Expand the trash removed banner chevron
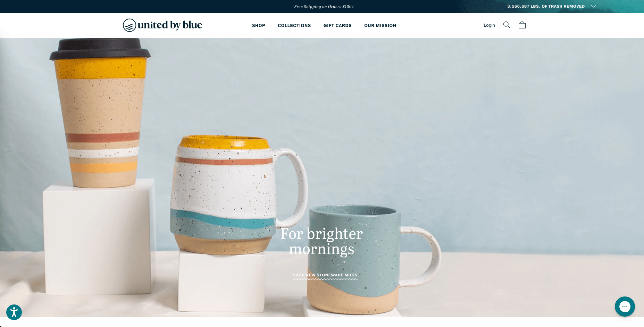Screen dimensions: 644x327 pos(594,6)
